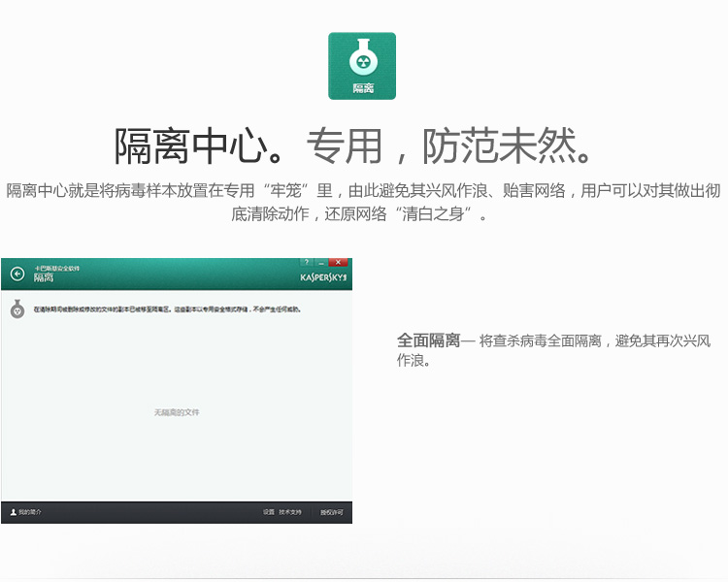
Task: Open 设置 in the bottom bar
Action: click(x=268, y=512)
